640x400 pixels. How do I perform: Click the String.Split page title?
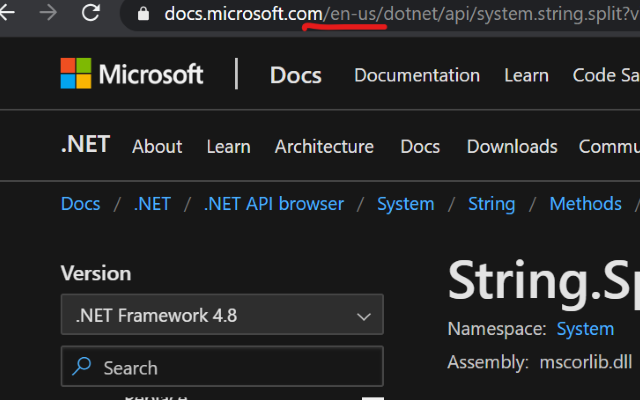click(x=544, y=282)
